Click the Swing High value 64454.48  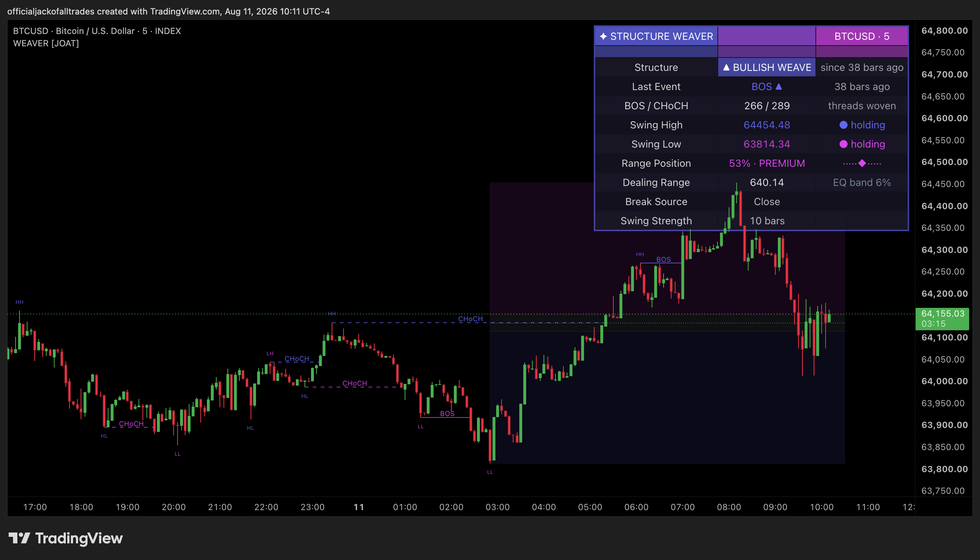point(767,125)
